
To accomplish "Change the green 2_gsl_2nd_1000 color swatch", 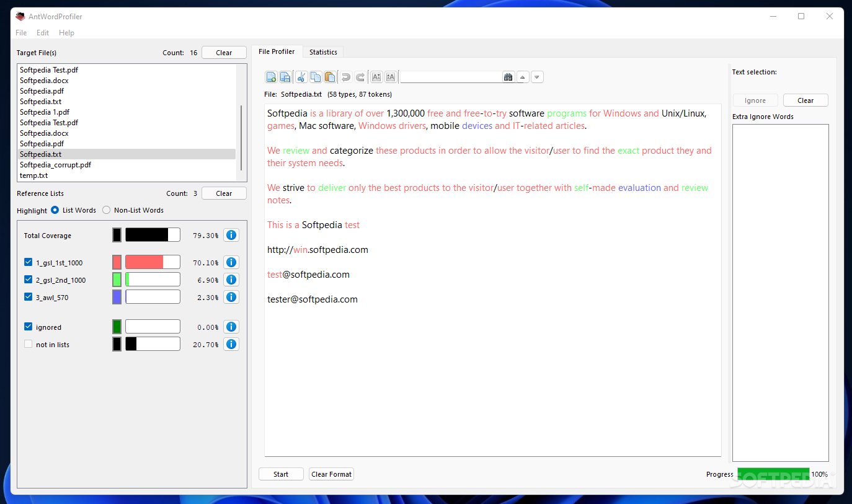I will click(117, 280).
